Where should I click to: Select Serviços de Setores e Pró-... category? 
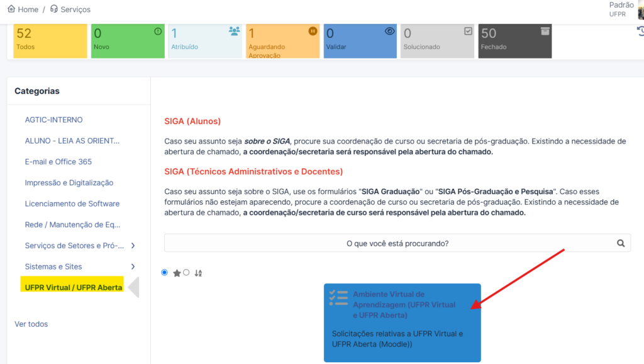tap(74, 246)
